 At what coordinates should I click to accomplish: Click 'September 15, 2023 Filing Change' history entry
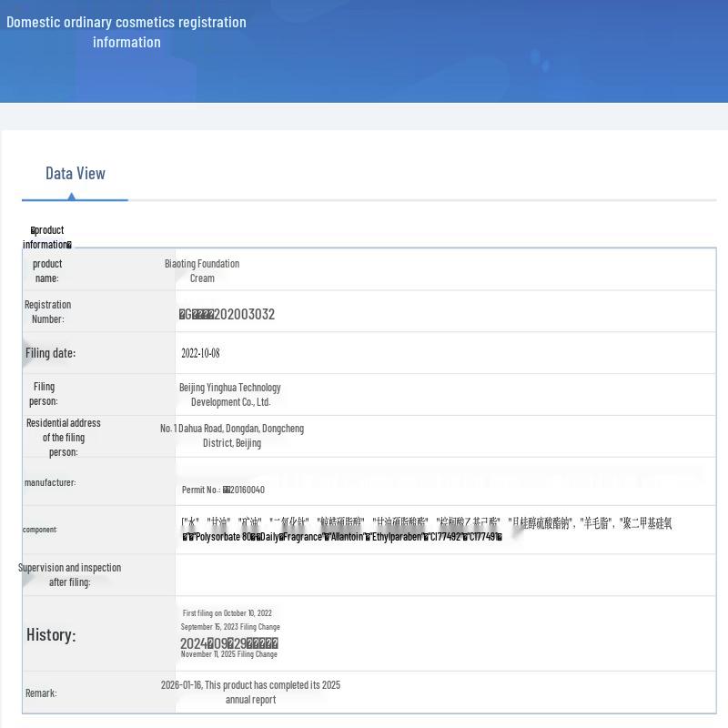point(230,627)
